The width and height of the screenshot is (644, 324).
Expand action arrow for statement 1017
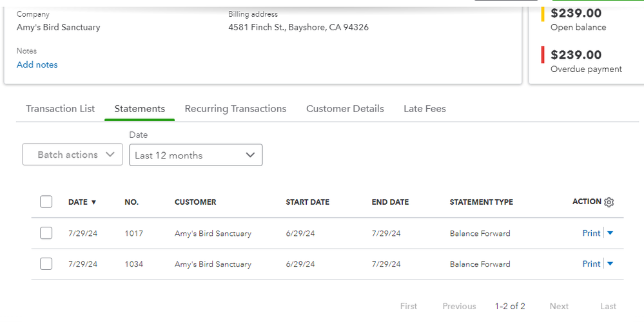coord(610,233)
